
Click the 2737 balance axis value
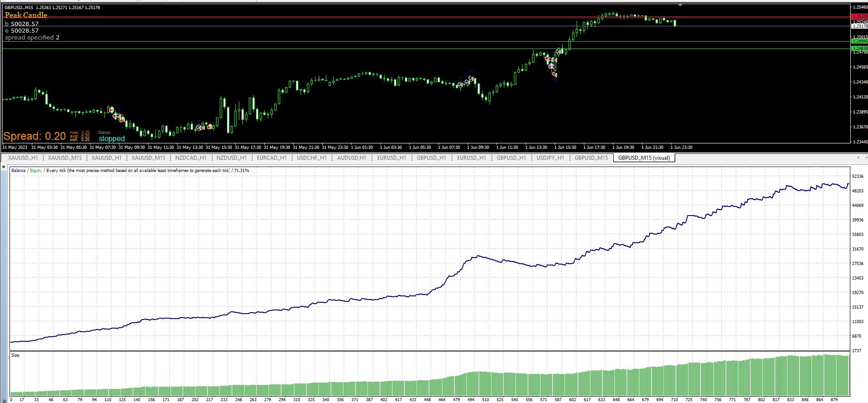tap(857, 351)
